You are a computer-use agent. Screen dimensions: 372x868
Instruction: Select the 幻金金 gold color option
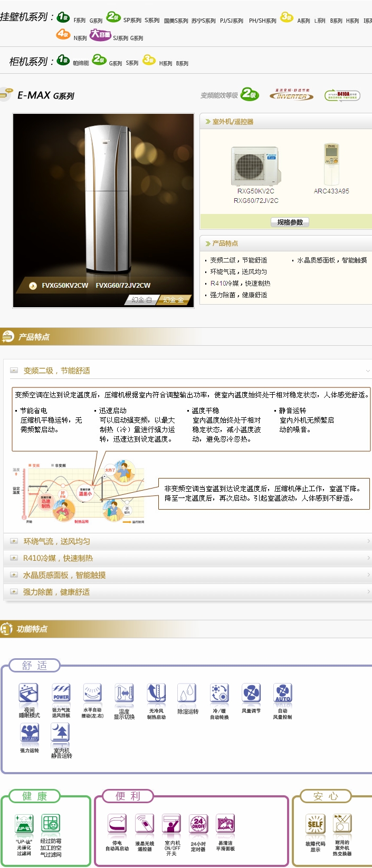[x=173, y=300]
